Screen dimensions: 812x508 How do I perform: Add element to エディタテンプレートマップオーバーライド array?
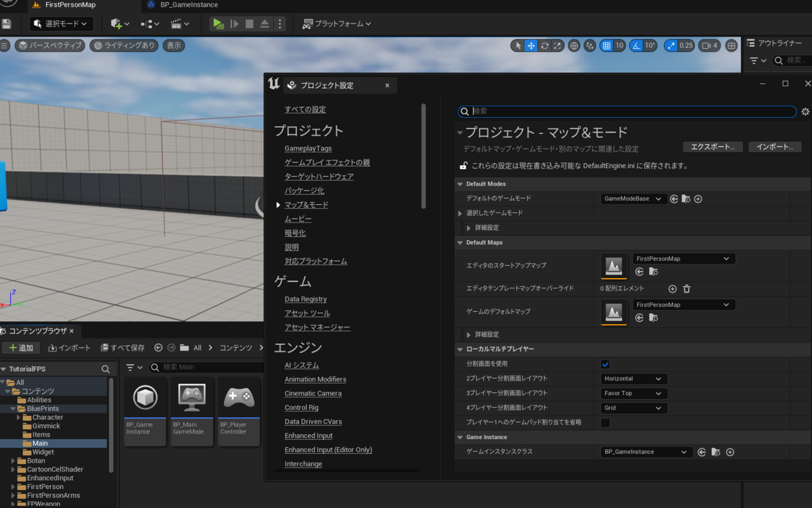coord(673,289)
